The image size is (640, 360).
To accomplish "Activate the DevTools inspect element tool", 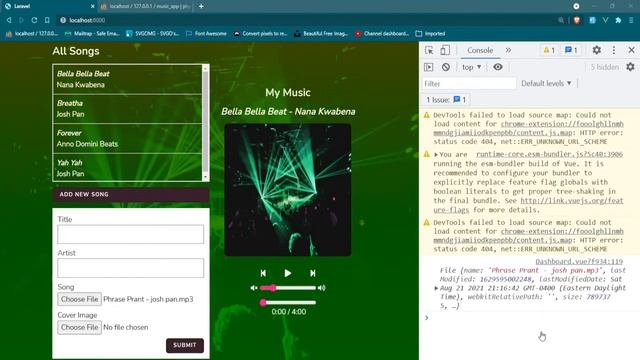I will click(x=429, y=50).
